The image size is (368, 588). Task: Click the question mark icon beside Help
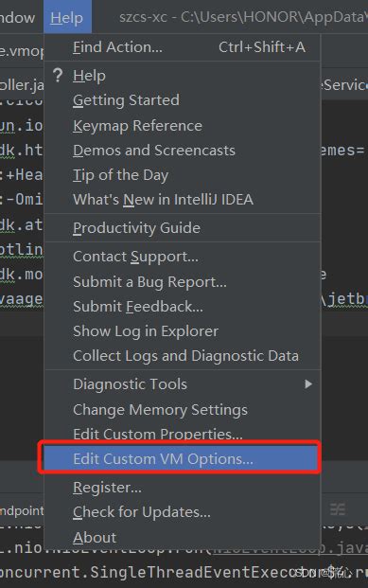(58, 75)
